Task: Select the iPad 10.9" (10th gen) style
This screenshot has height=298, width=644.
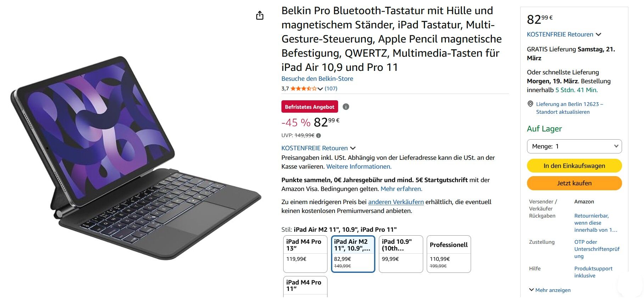Action: (x=401, y=254)
